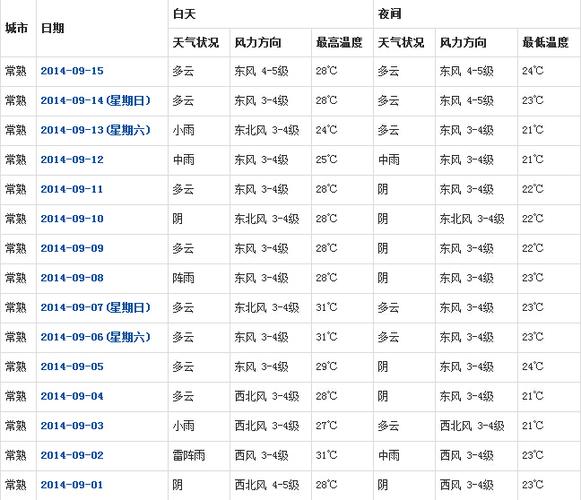Click nighttime 东风 4-5级 in 2014-09-14 row
The width and height of the screenshot is (581, 500).
click(x=467, y=101)
